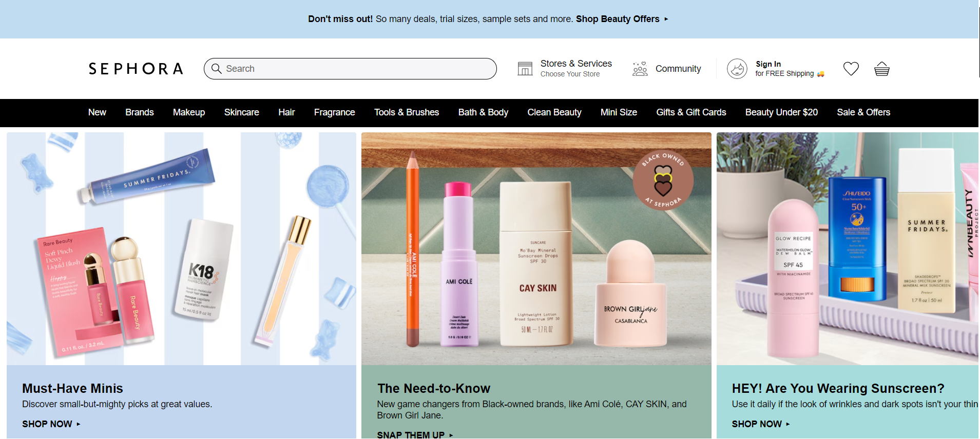The image size is (980, 439).
Task: Open Beauty Under $20 menu
Action: [781, 112]
